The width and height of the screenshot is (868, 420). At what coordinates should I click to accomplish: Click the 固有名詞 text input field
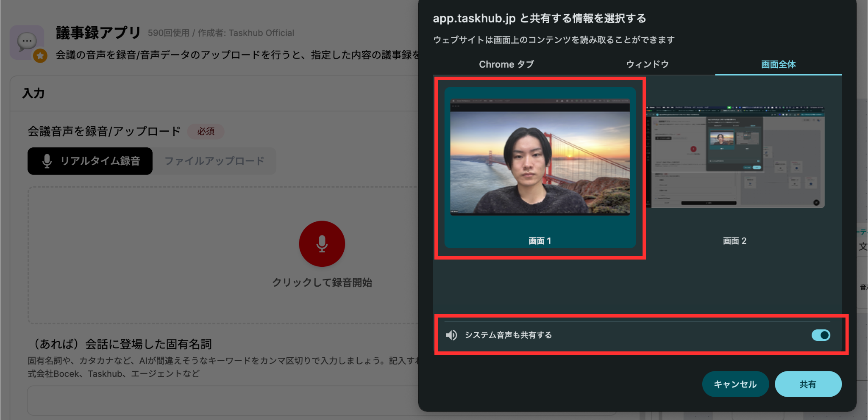[x=220, y=400]
